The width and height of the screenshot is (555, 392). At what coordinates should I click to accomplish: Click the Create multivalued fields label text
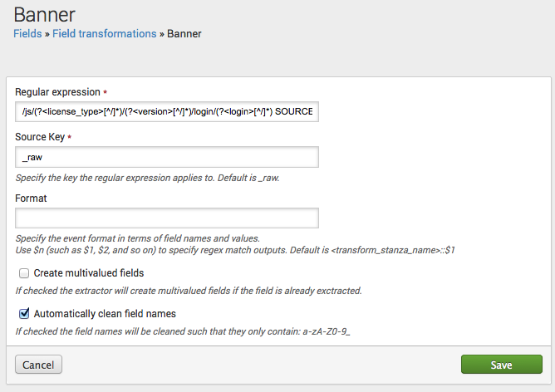[x=89, y=273]
